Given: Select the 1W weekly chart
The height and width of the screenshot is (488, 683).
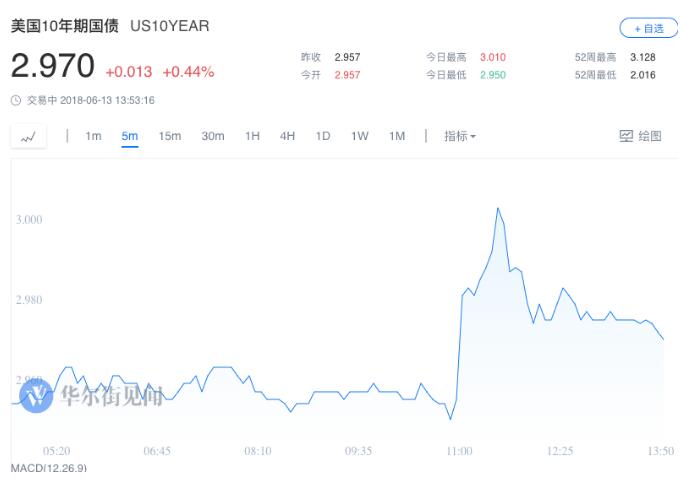Looking at the screenshot, I should (359, 136).
